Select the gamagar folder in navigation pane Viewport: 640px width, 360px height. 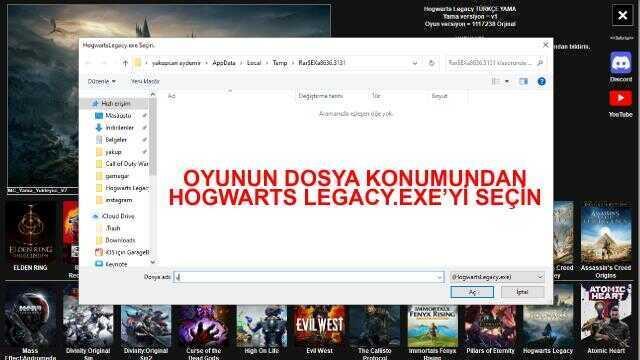117,176
